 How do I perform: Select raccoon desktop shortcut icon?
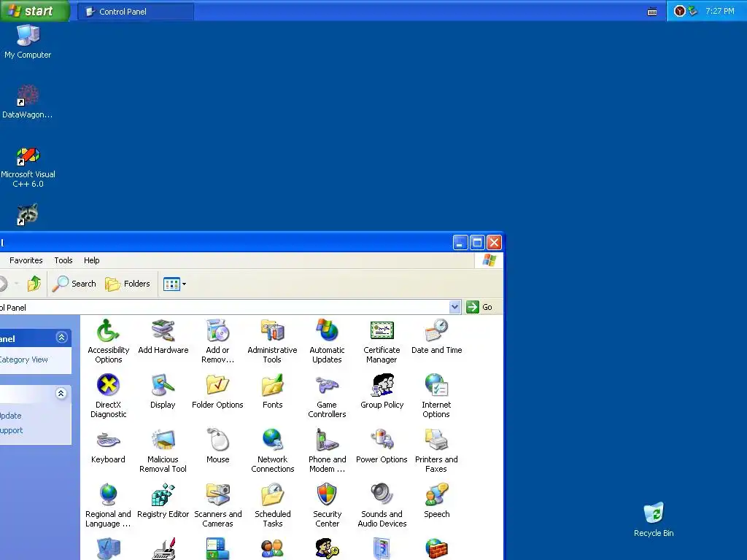[27, 214]
